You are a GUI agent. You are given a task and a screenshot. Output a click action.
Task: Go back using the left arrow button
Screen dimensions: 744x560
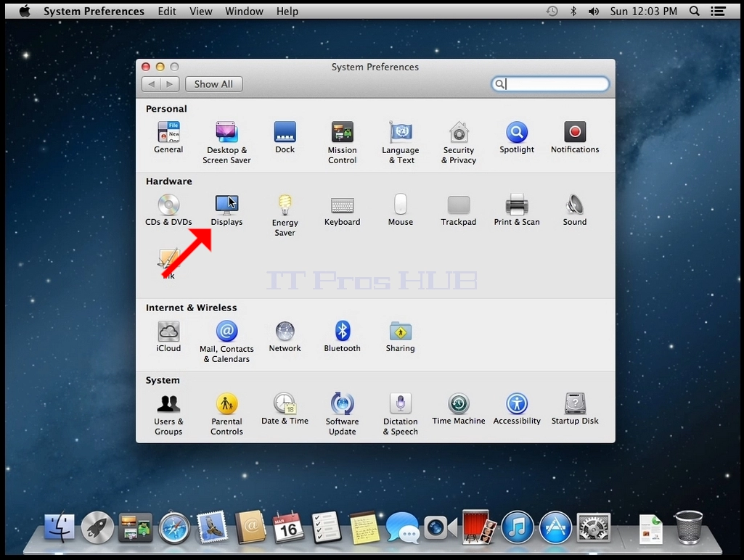[x=152, y=84]
